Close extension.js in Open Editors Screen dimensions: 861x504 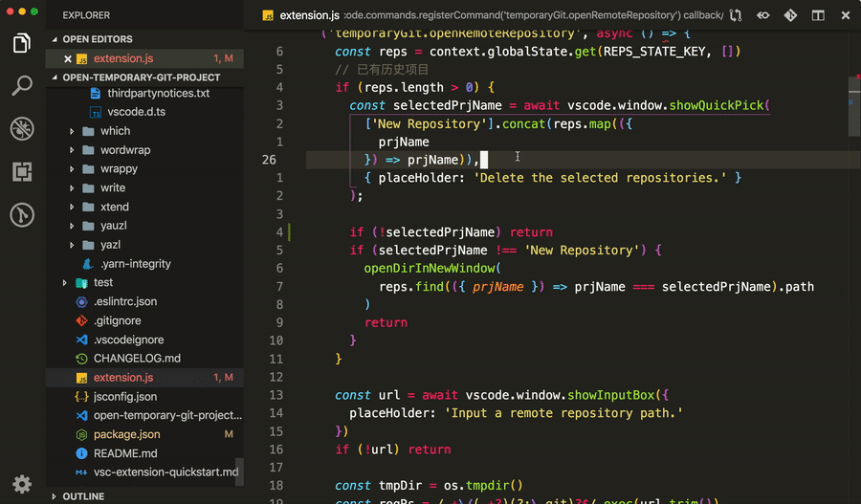point(68,58)
